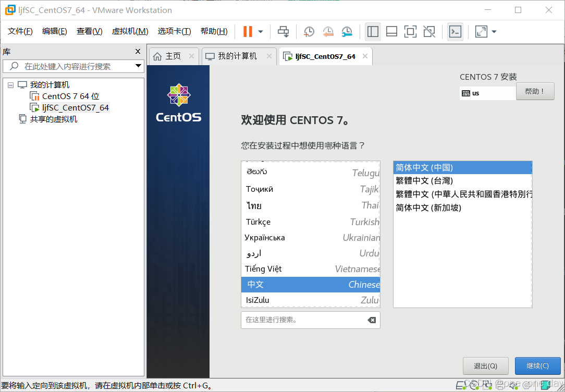Click the printer status bar icon
This screenshot has width=565, height=392.
500,386
